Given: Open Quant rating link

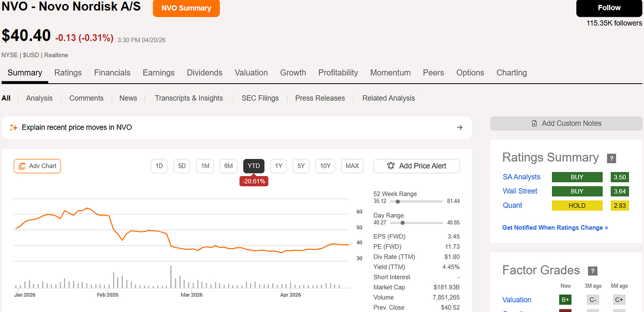Looking at the screenshot, I should point(513,205).
